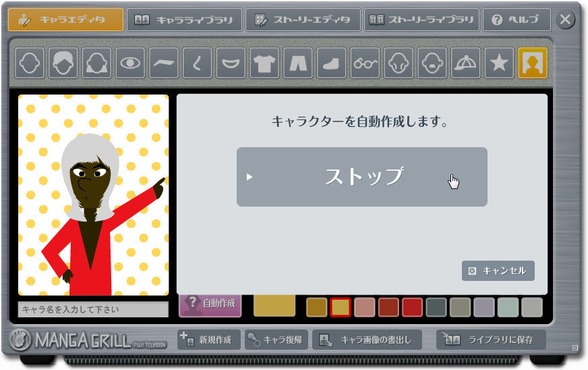
Task: Pick the bright red color swatch
Action: pyautogui.click(x=412, y=307)
